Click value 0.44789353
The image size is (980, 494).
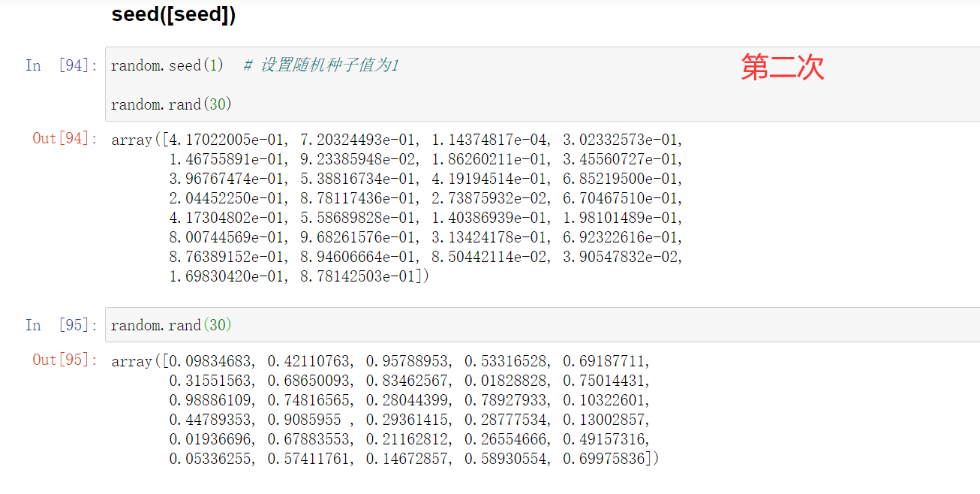(211, 420)
